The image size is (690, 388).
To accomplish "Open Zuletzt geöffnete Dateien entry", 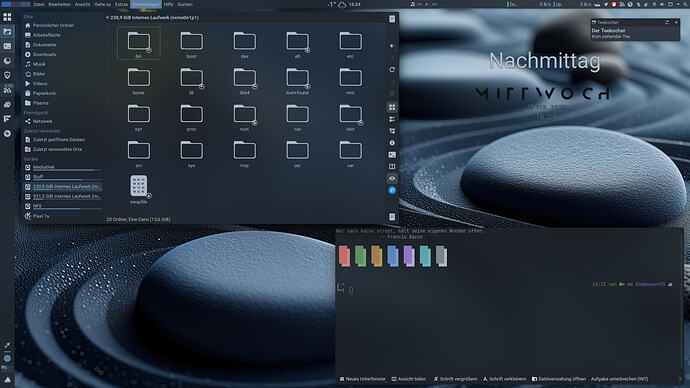I will (55, 140).
